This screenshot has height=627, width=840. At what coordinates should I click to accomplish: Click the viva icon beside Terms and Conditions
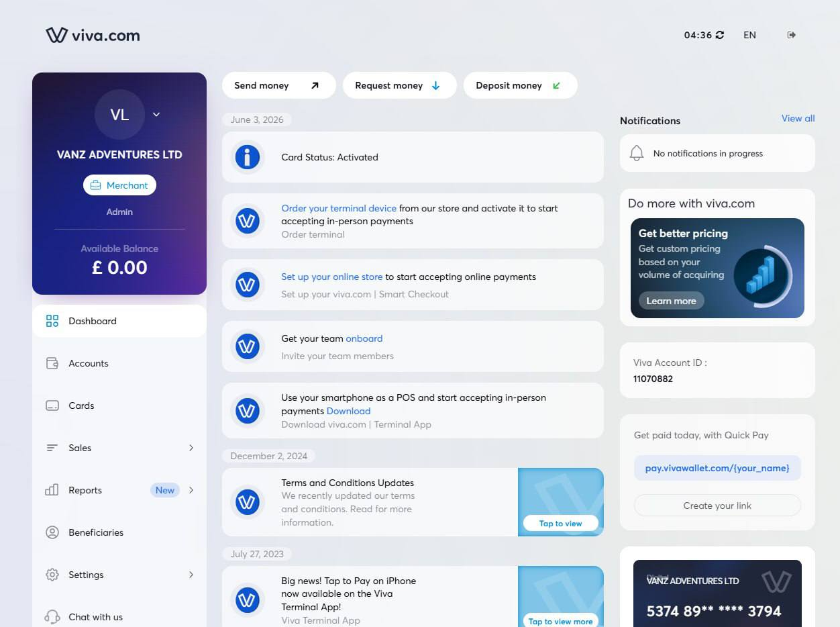pos(247,502)
